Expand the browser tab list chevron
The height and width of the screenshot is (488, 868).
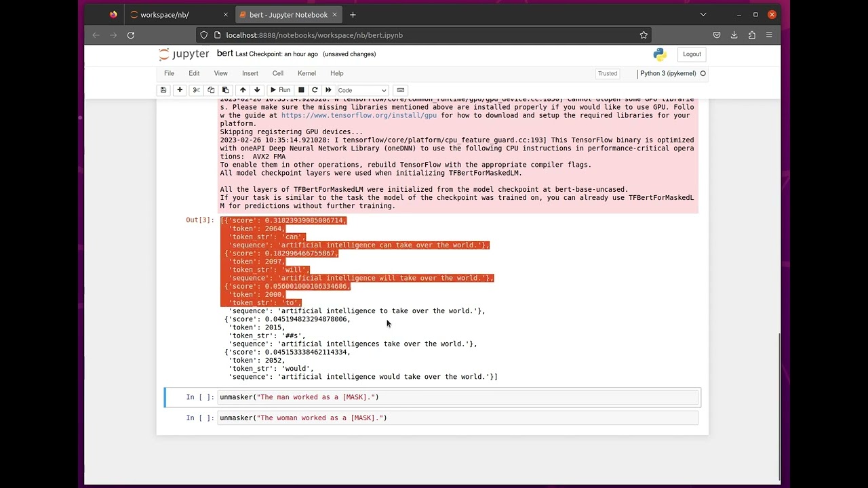point(703,14)
